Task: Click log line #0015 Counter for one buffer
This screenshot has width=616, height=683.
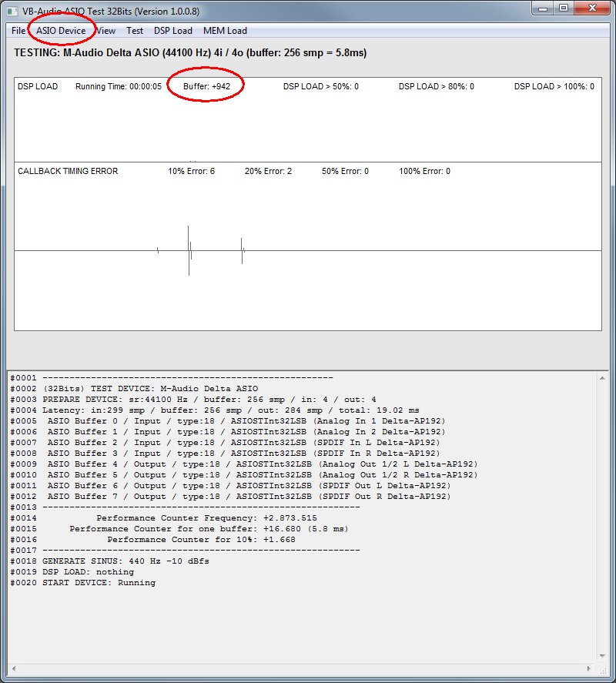Action: (x=179, y=529)
